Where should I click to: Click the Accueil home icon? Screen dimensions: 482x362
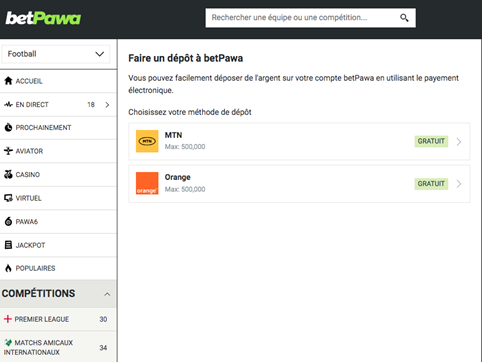click(x=8, y=81)
